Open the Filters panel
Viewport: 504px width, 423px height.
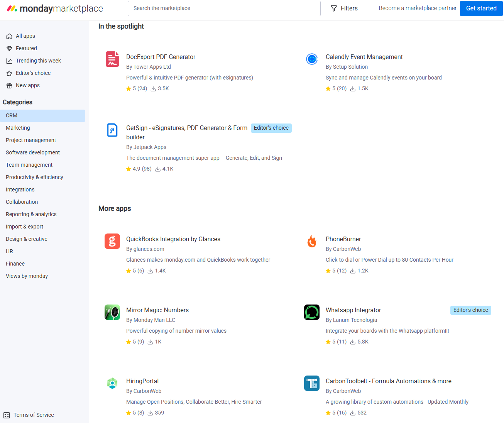pyautogui.click(x=344, y=8)
